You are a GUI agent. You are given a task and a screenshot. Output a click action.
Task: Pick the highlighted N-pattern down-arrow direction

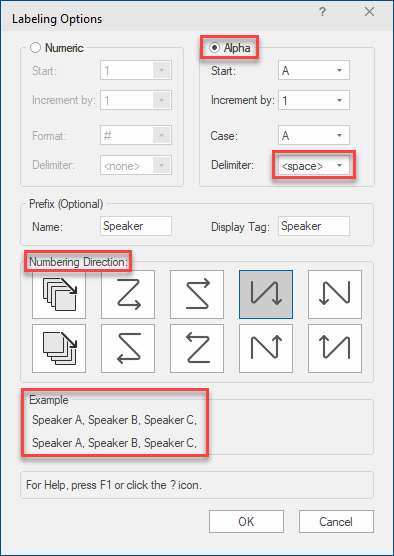coord(266,294)
